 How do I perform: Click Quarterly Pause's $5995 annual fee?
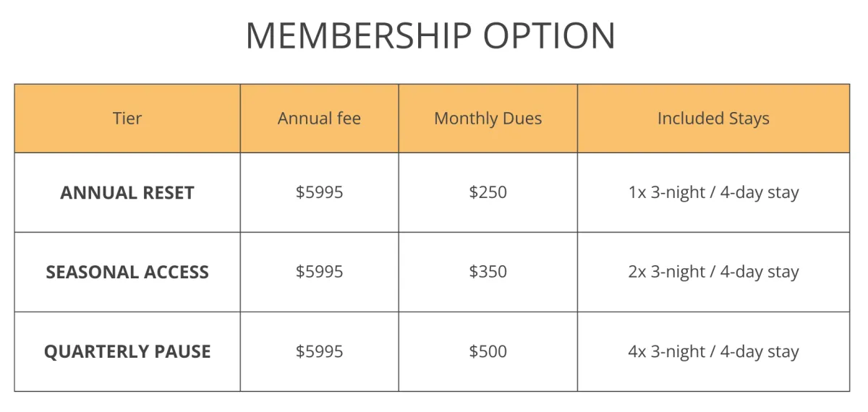click(x=319, y=352)
